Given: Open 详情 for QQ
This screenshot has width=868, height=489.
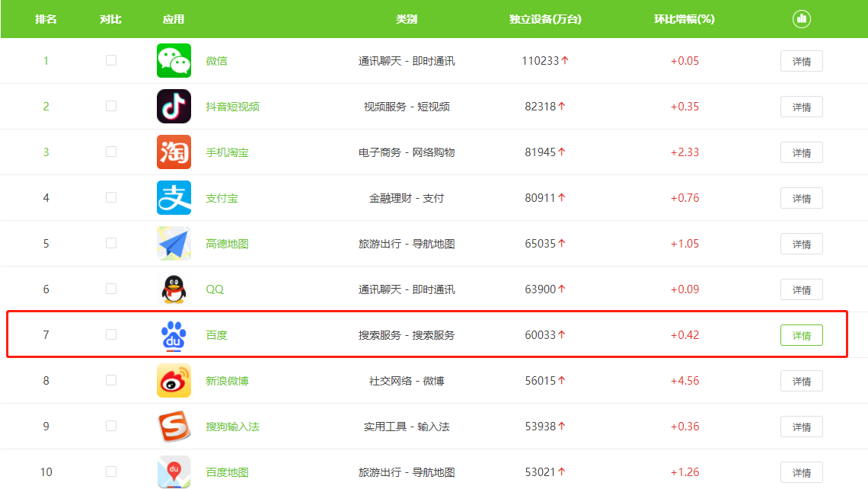Looking at the screenshot, I should [x=801, y=289].
